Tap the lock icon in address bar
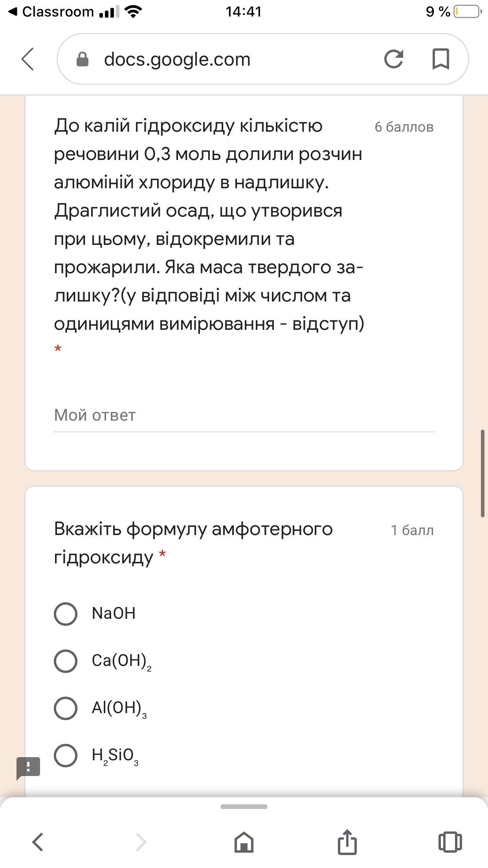 tap(82, 59)
